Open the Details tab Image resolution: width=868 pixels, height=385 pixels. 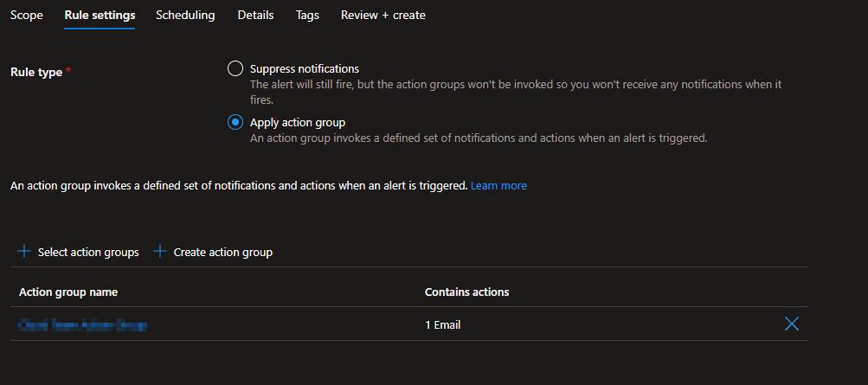click(256, 15)
